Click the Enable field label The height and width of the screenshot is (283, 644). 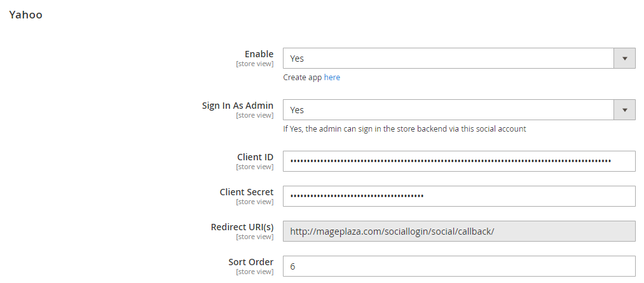coord(259,54)
